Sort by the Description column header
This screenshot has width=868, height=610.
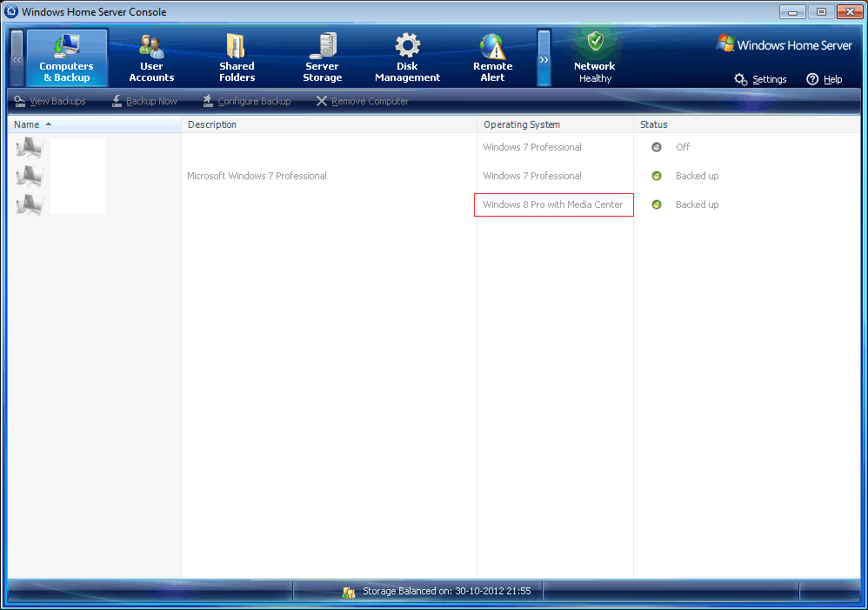(330, 124)
